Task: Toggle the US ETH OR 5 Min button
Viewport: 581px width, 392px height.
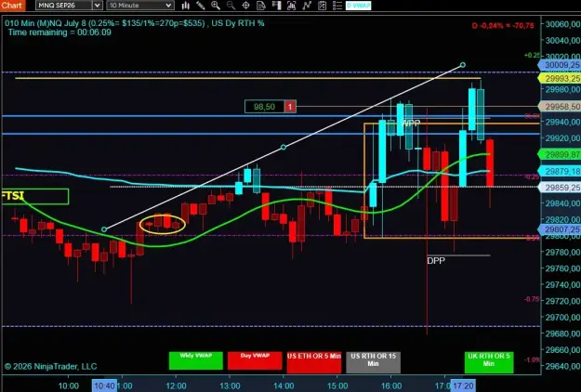Action: click(314, 362)
